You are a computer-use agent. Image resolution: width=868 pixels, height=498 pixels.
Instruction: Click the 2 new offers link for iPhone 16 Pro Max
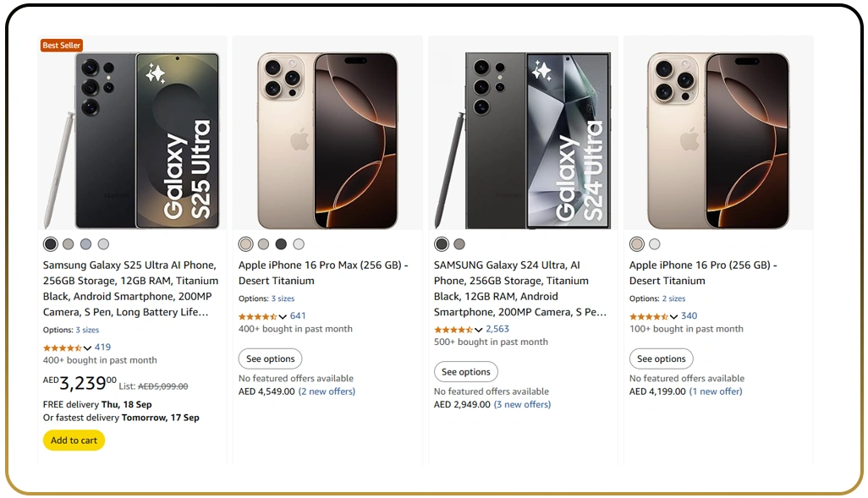[327, 391]
